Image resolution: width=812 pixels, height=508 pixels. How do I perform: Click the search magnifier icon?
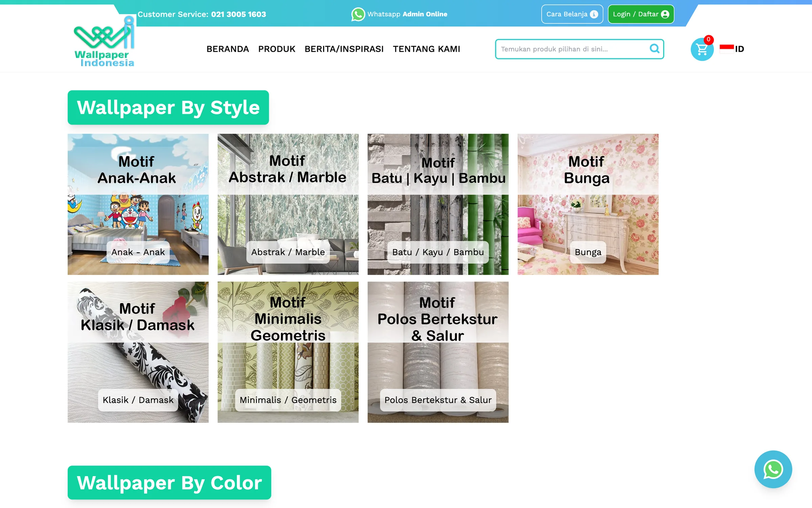coord(654,49)
